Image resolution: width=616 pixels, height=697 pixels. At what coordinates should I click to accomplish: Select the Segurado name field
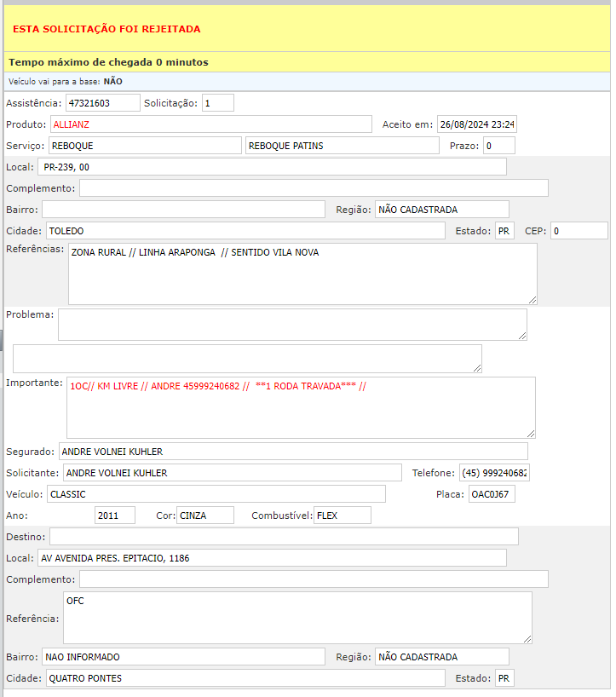coord(293,452)
